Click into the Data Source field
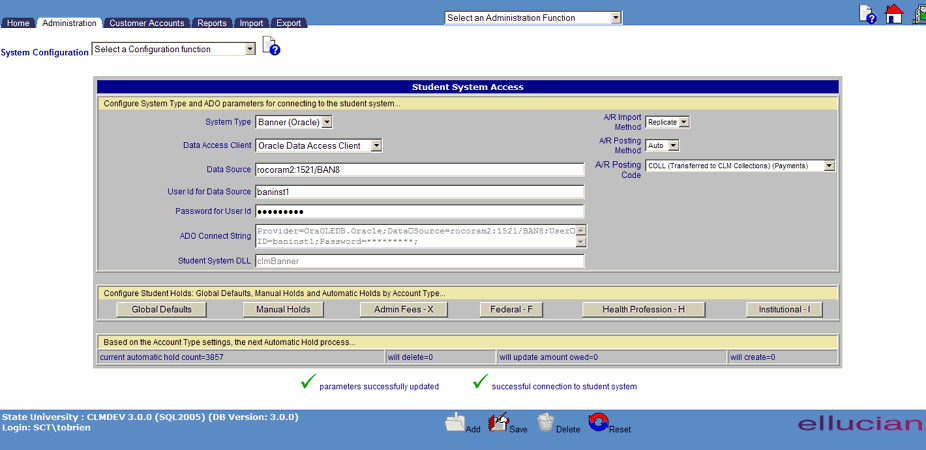 [x=420, y=170]
